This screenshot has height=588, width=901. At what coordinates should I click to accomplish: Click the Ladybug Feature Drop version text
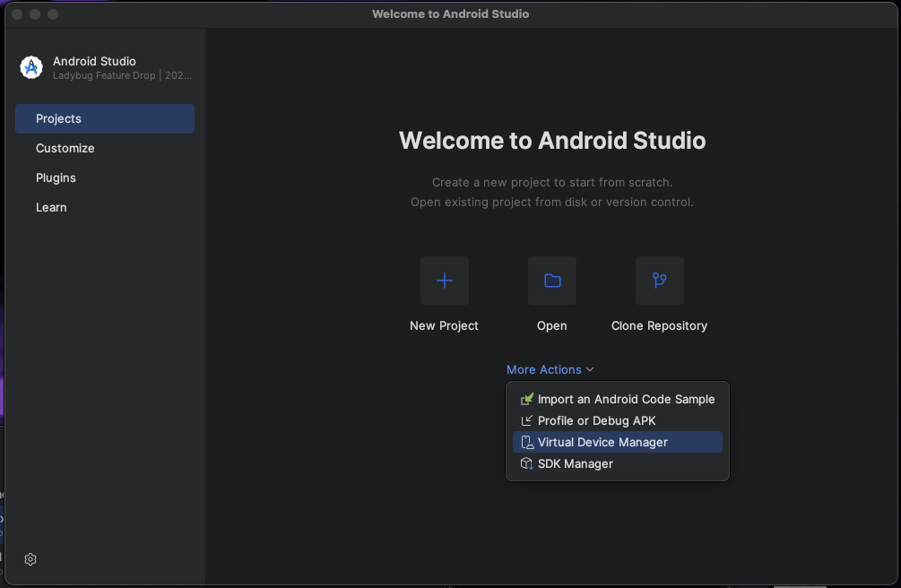pyautogui.click(x=123, y=75)
